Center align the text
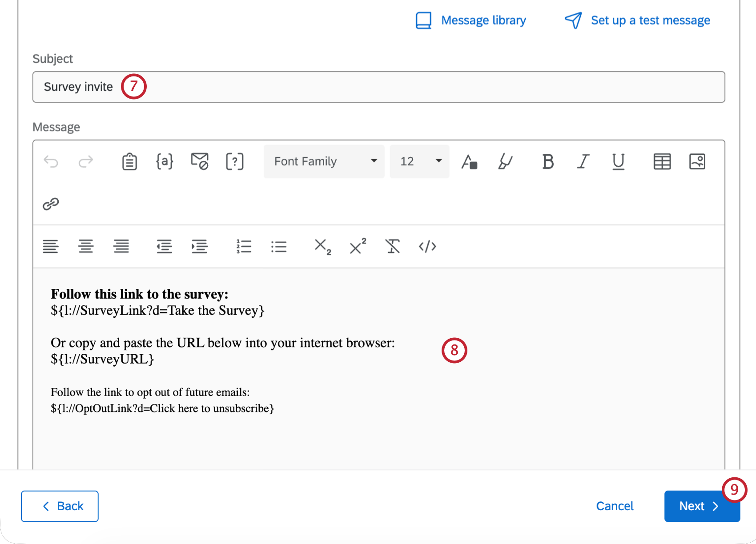Image resolution: width=756 pixels, height=544 pixels. point(86,246)
